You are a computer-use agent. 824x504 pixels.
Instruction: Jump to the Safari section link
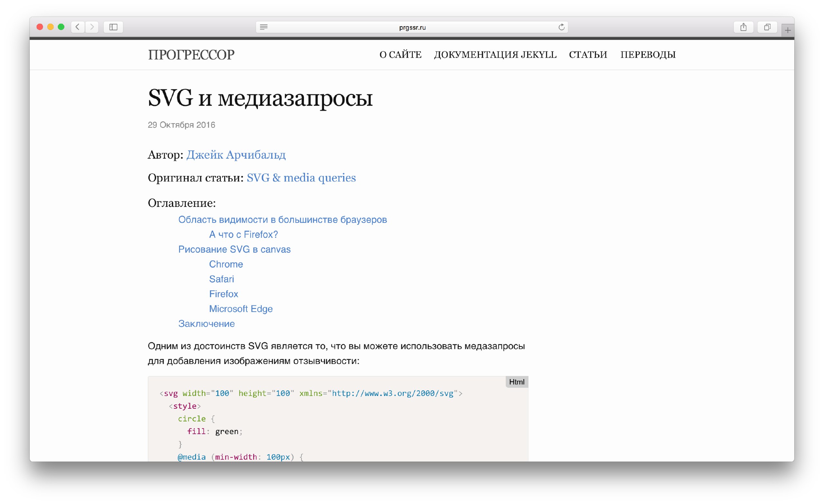[221, 279]
